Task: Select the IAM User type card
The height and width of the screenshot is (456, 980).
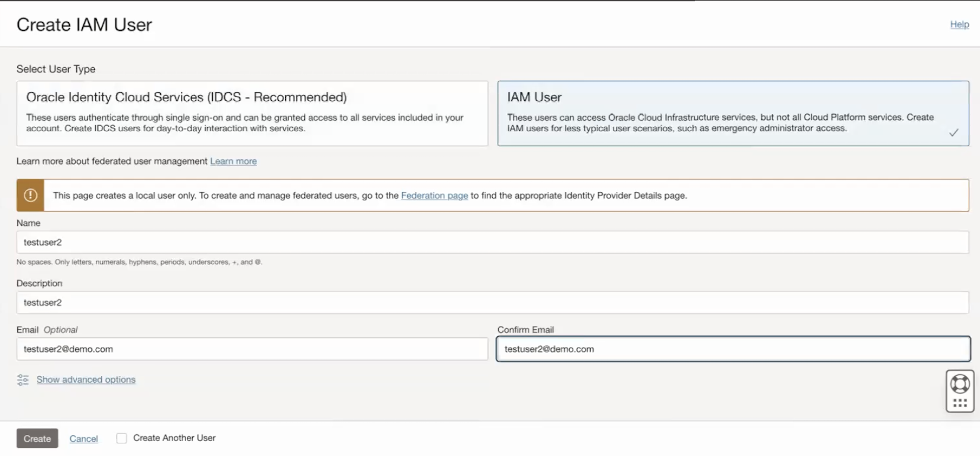Action: [x=732, y=113]
